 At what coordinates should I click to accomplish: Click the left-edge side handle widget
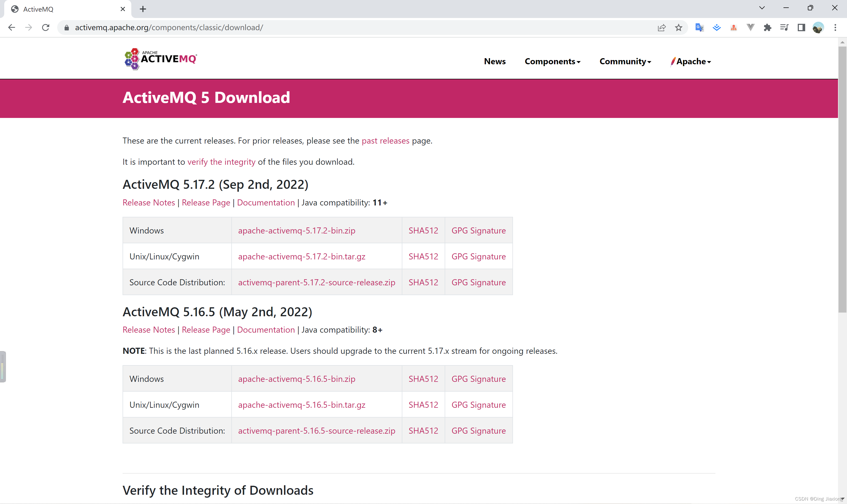[x=3, y=367]
